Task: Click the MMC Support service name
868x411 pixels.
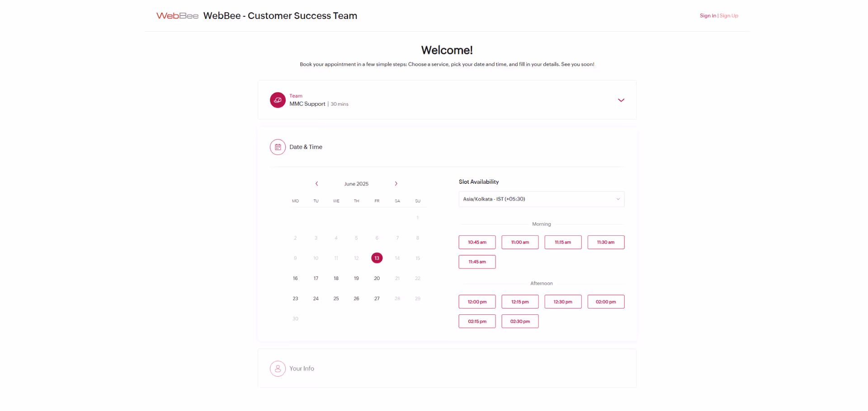Action: [x=307, y=104]
